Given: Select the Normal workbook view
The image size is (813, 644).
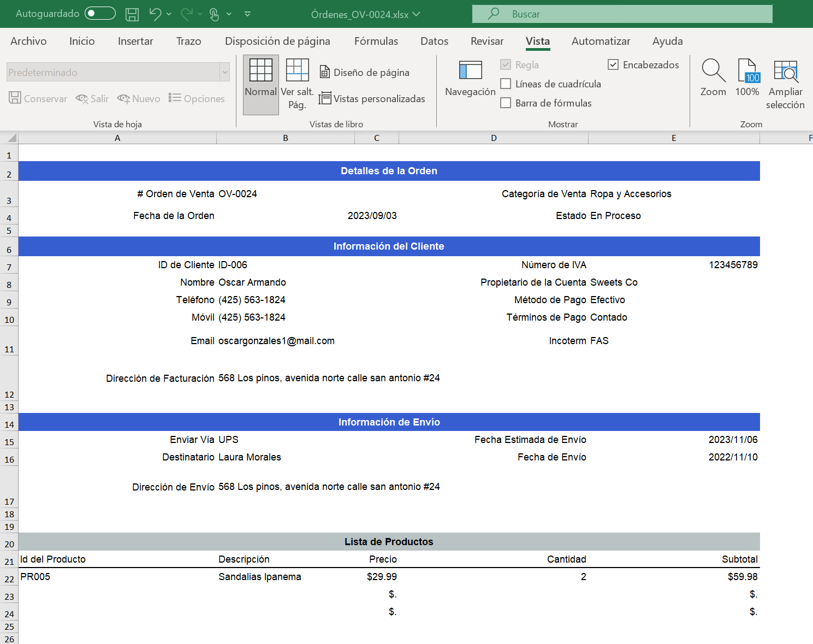Looking at the screenshot, I should pos(261,85).
